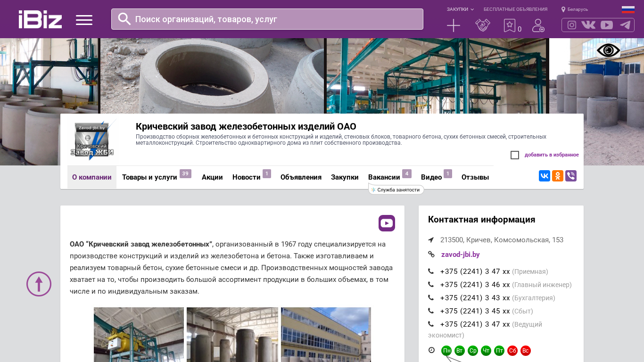Screen dimensions: 644x362
Task: Call +375 (2241) 3 45 xx number
Action: [475, 311]
